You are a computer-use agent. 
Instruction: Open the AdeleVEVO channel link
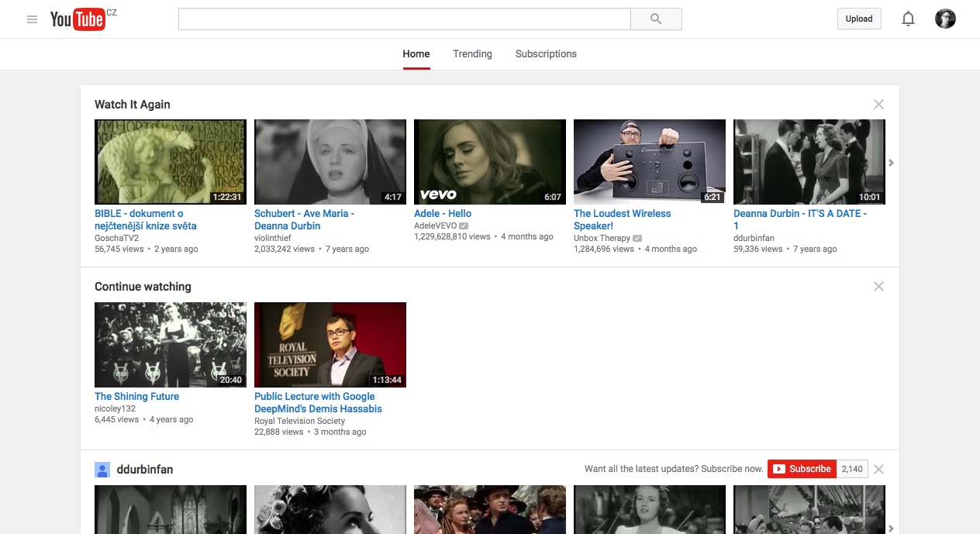coord(435,226)
